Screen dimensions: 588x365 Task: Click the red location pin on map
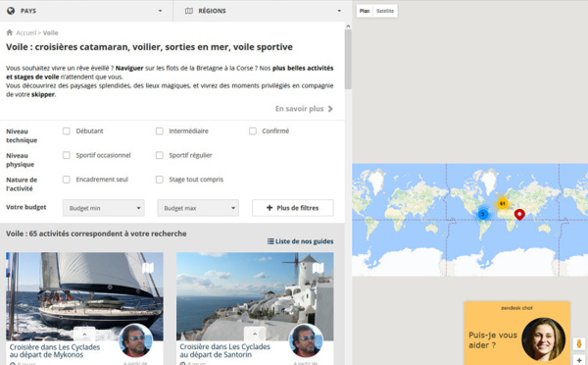click(519, 215)
